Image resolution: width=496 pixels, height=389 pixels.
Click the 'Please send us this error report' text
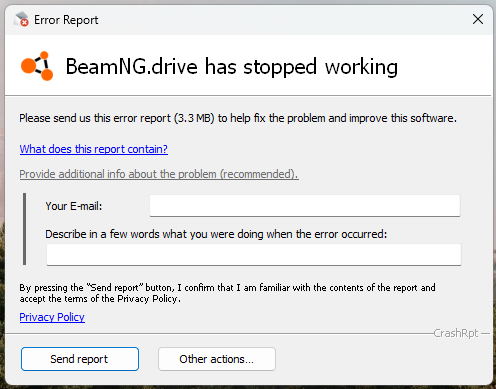238,118
